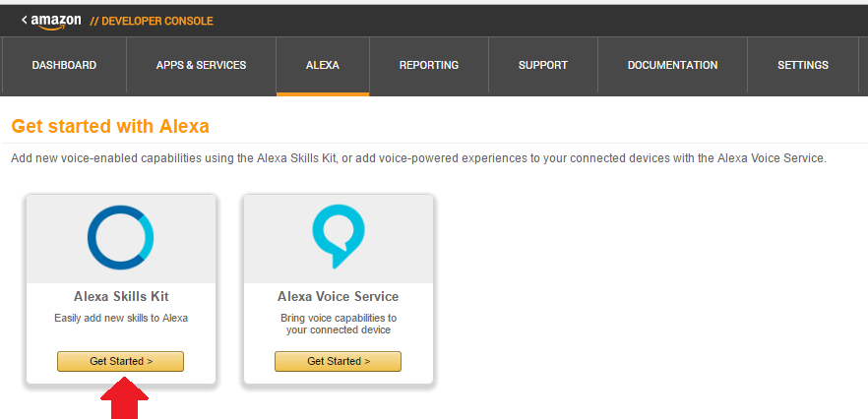Switch to the Dashboard tab
Screen dimensions: 868x419
[x=64, y=66]
